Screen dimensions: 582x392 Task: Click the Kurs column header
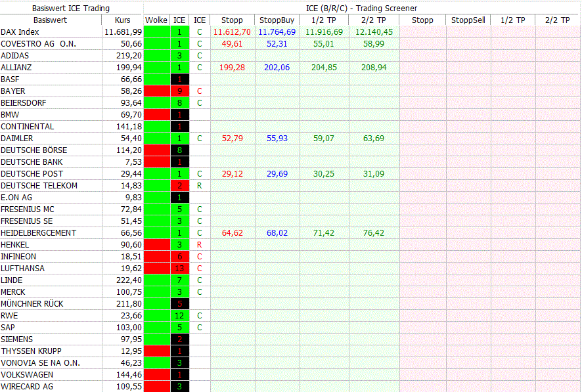click(x=122, y=20)
